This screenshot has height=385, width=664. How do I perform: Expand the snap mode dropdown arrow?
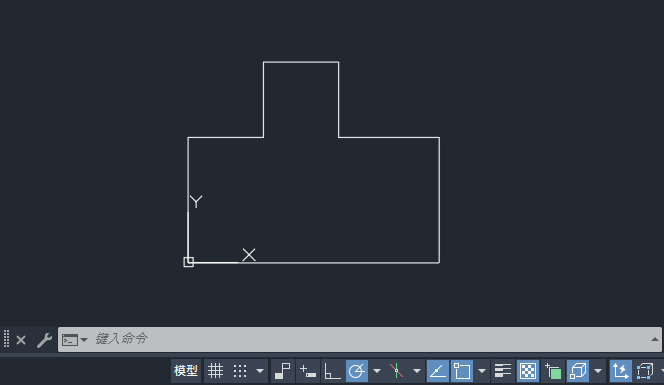(x=260, y=371)
